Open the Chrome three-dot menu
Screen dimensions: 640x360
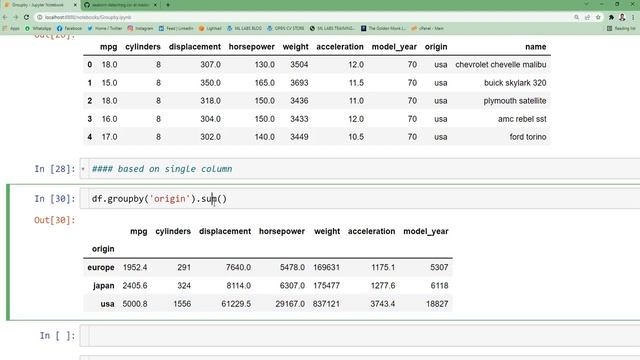(x=633, y=17)
